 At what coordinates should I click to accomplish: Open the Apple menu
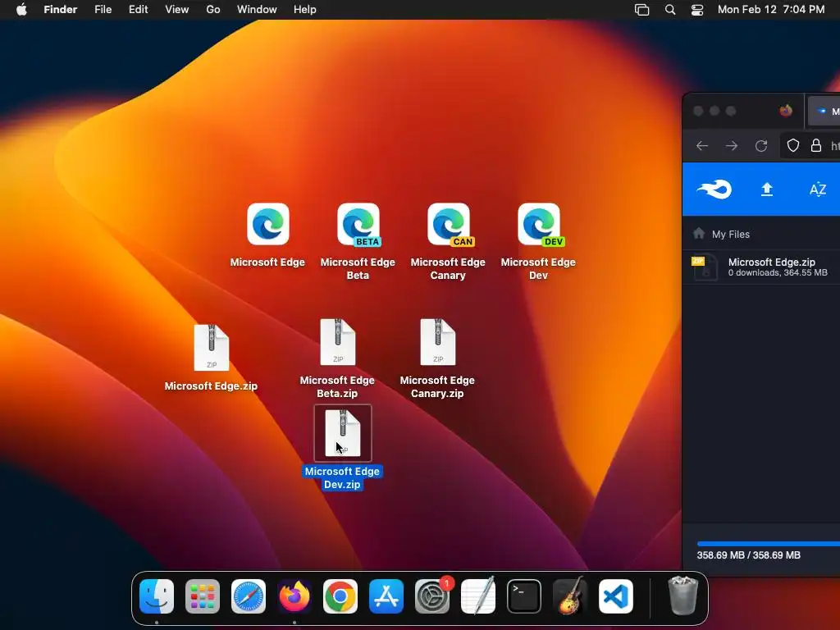(21, 10)
